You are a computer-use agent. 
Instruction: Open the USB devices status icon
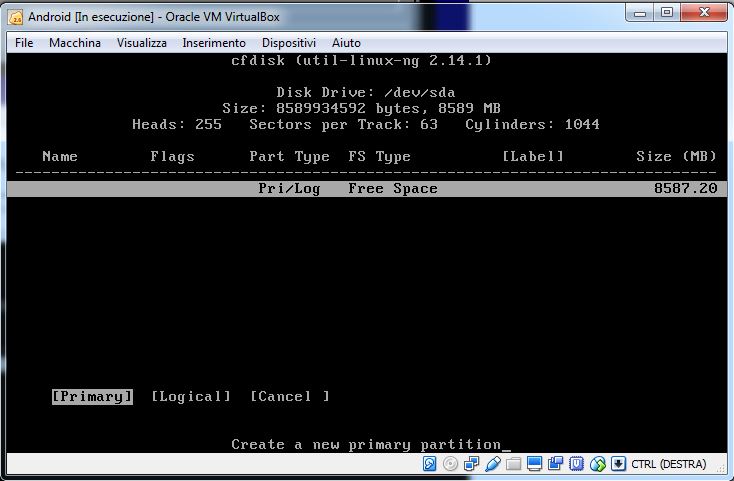492,464
